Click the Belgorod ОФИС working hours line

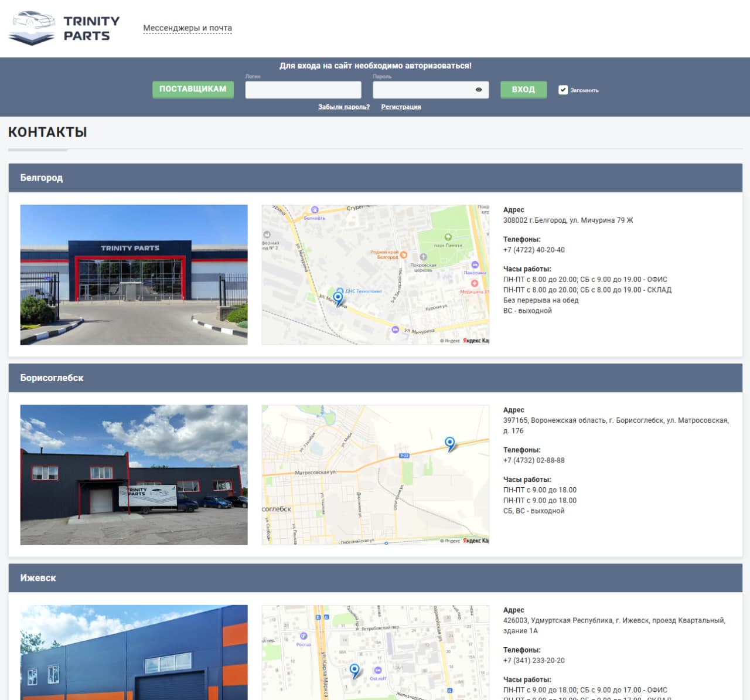point(585,280)
